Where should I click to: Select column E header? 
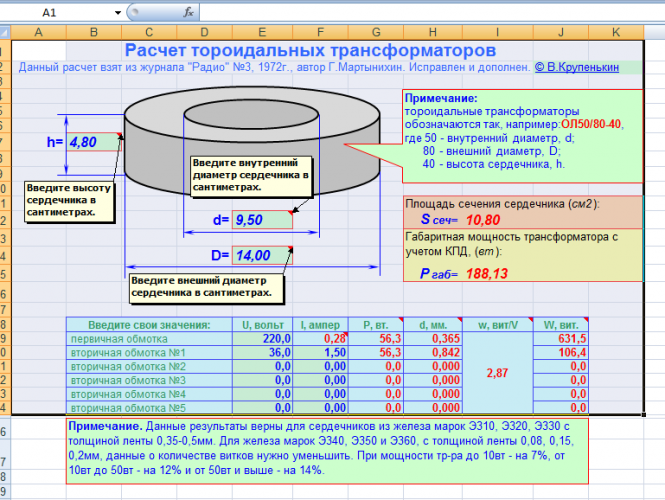coord(262,32)
